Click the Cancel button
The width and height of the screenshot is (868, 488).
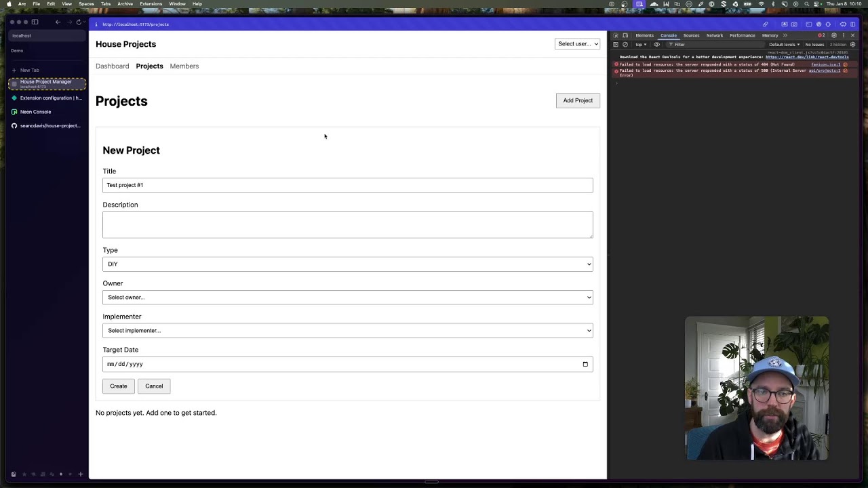(154, 386)
